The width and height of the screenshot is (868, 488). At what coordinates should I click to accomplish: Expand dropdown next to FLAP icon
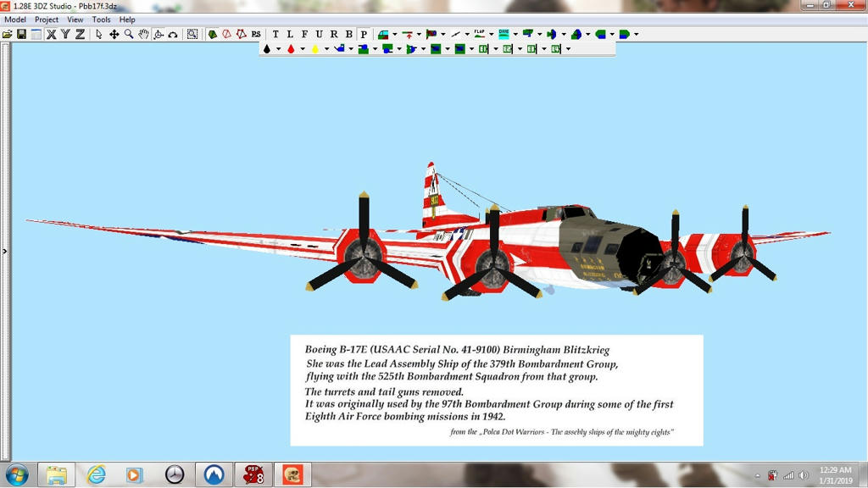pos(491,34)
